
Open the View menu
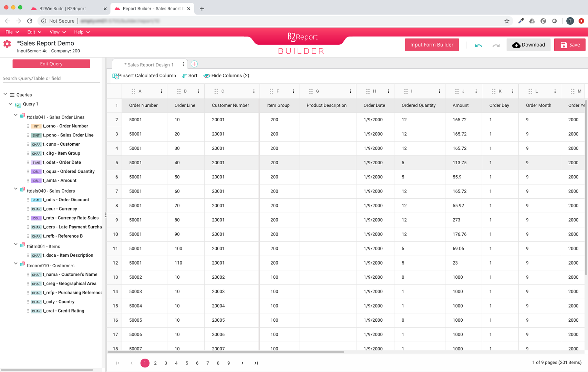click(x=58, y=32)
